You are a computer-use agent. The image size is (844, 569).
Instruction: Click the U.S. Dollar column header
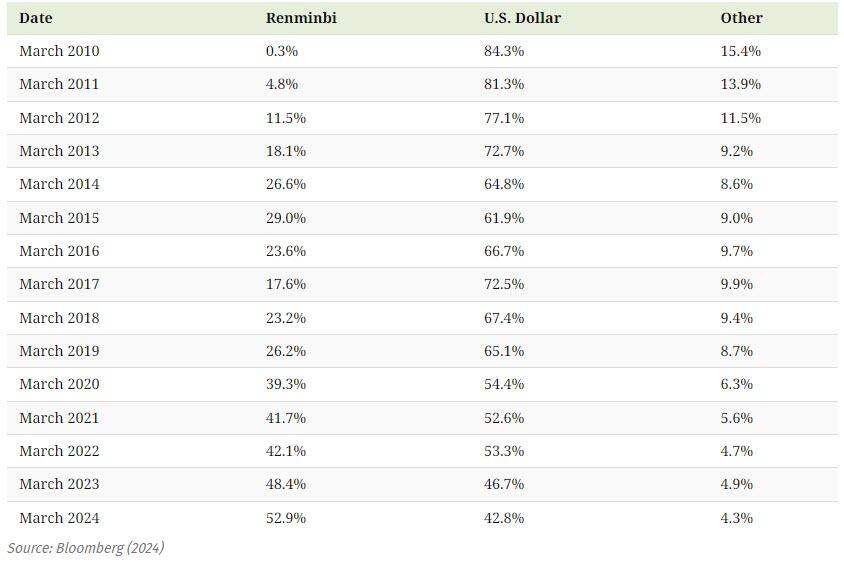(x=522, y=18)
